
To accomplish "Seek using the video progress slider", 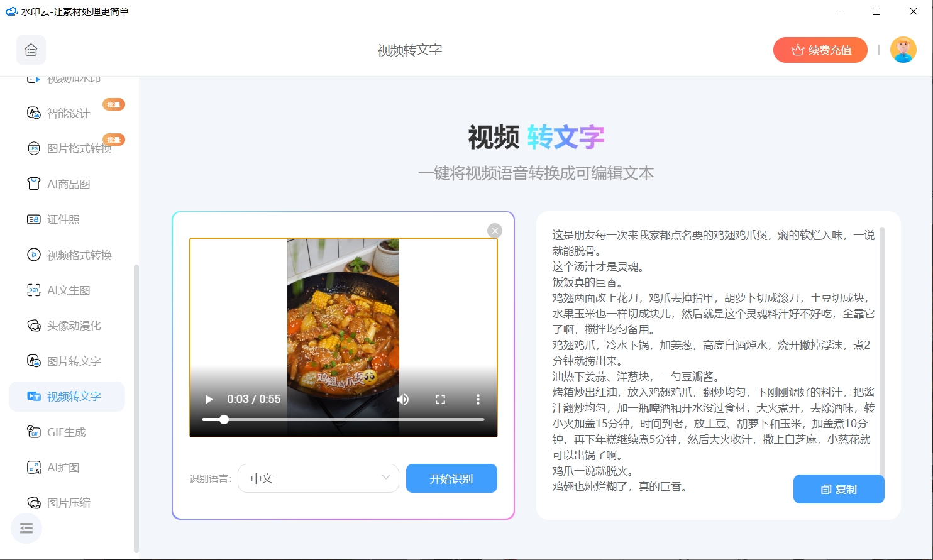I will 224,419.
